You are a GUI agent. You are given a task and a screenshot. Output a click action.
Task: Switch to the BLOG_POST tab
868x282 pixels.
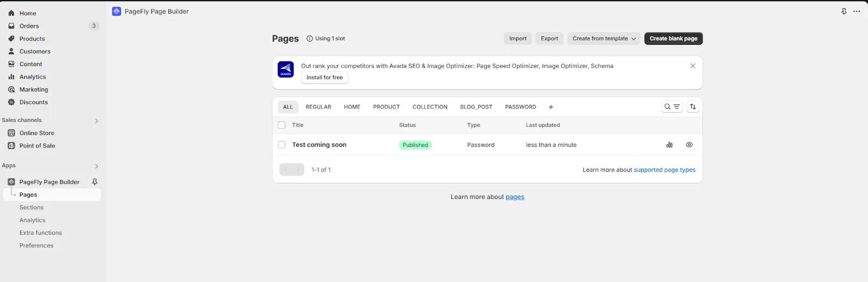coord(476,107)
